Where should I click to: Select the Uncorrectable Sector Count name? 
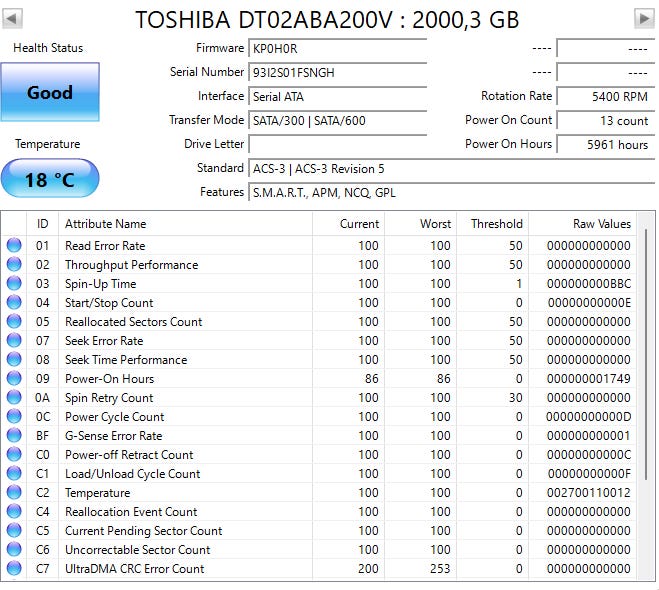pos(137,550)
